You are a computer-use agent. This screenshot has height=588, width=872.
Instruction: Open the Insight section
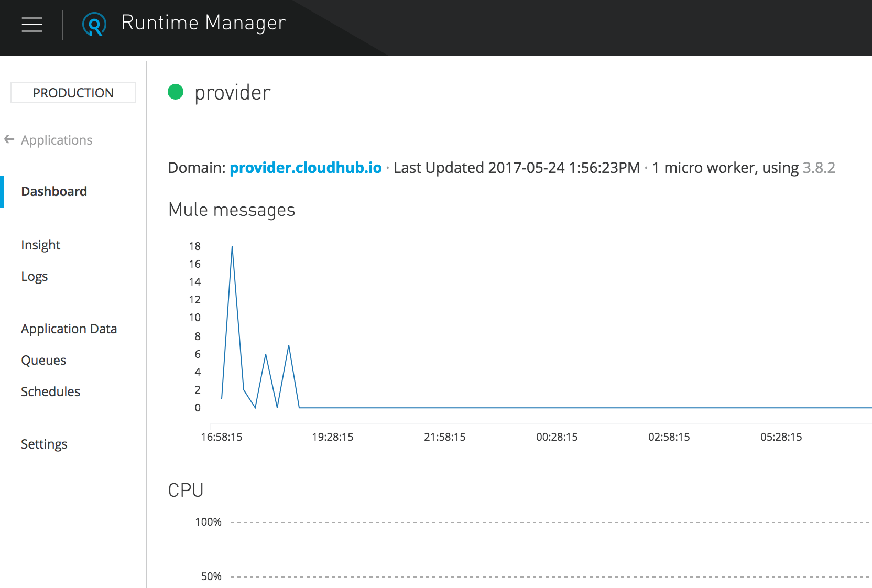pyautogui.click(x=41, y=245)
